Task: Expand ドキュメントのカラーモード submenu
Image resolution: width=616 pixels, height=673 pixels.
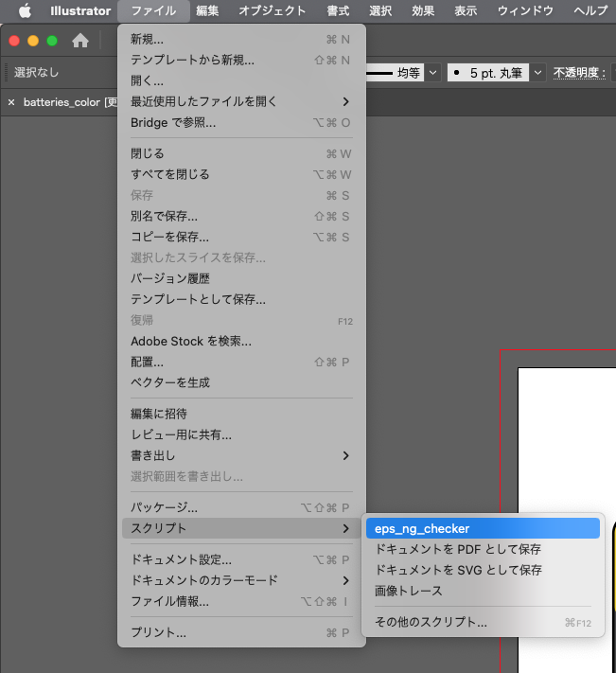Action: tap(241, 580)
